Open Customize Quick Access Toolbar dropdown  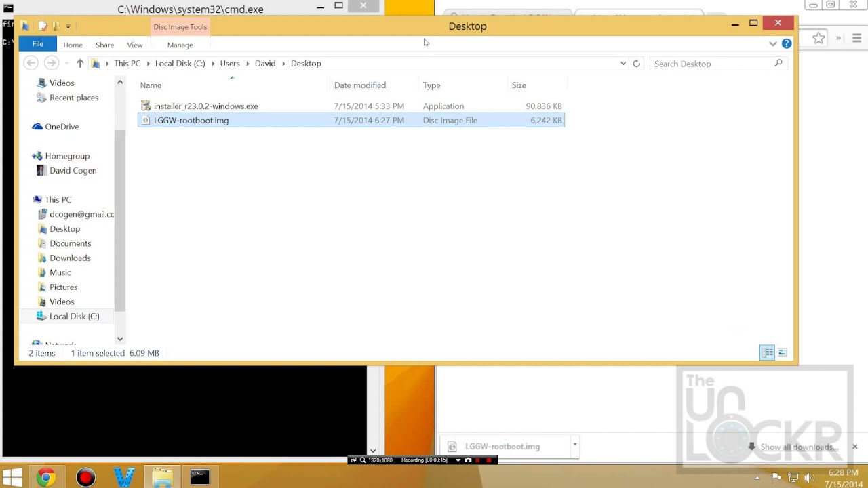pos(68,27)
